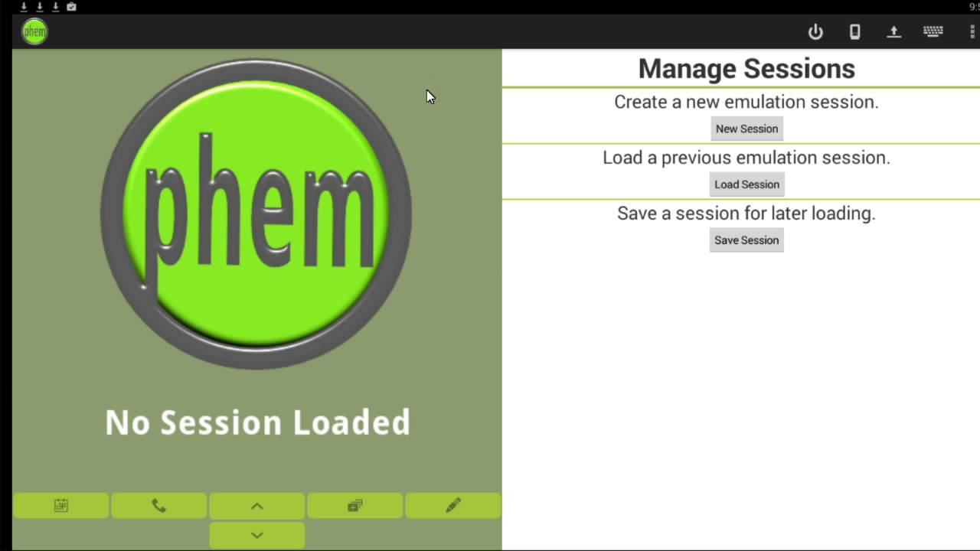The width and height of the screenshot is (980, 551).
Task: Click the New Session button
Action: 746,129
